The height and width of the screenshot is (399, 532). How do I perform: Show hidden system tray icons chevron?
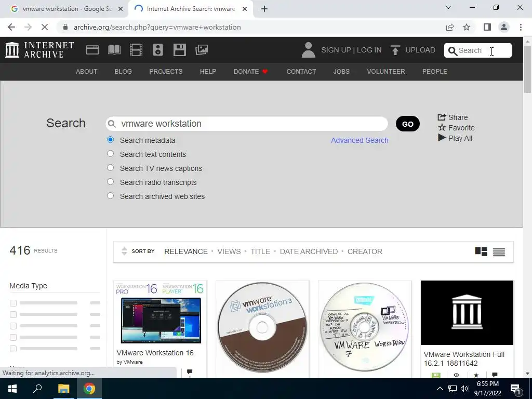pos(440,389)
